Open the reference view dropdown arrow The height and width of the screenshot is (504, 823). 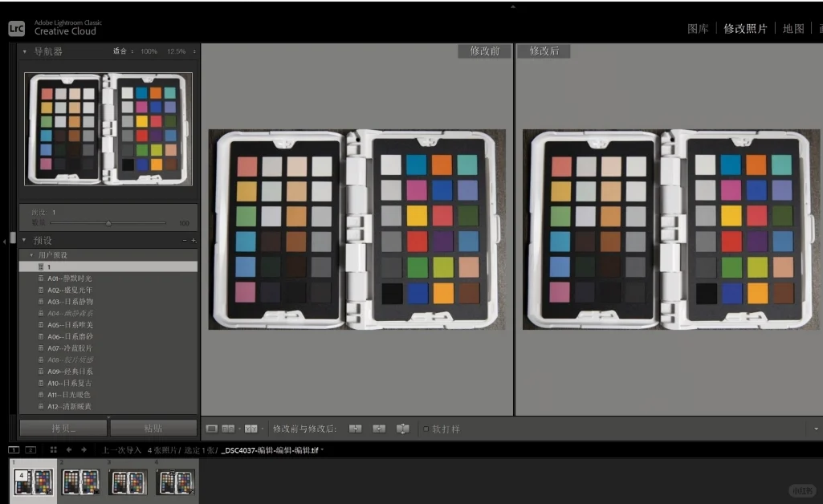(239, 429)
